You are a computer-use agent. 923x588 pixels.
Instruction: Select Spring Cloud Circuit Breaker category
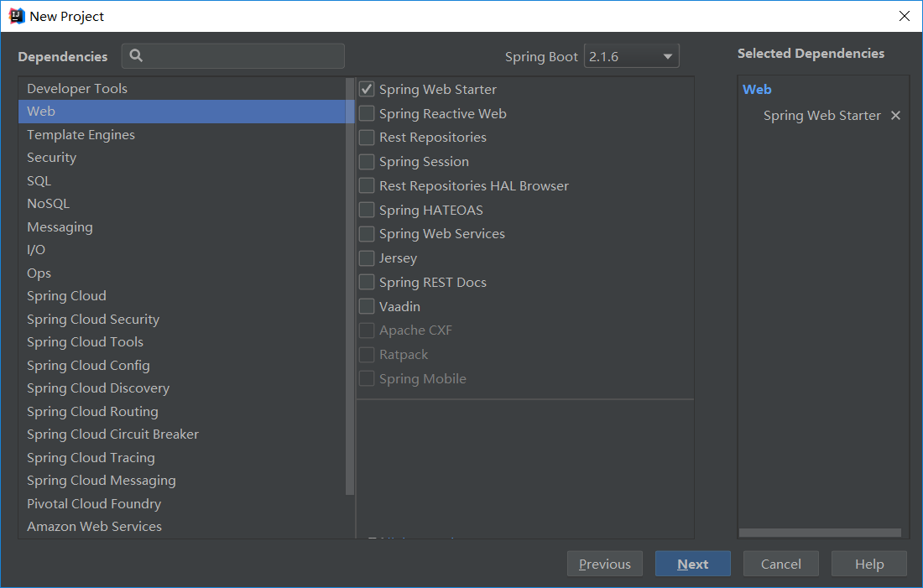(x=182, y=434)
